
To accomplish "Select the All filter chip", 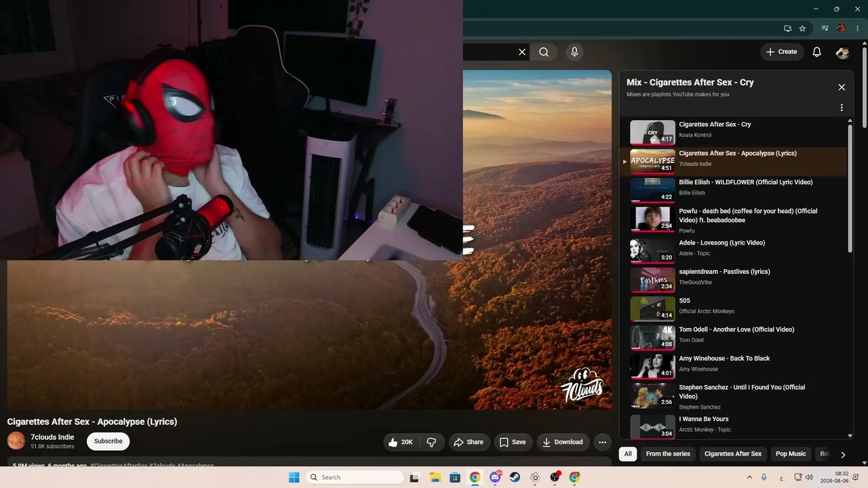I will point(628,454).
